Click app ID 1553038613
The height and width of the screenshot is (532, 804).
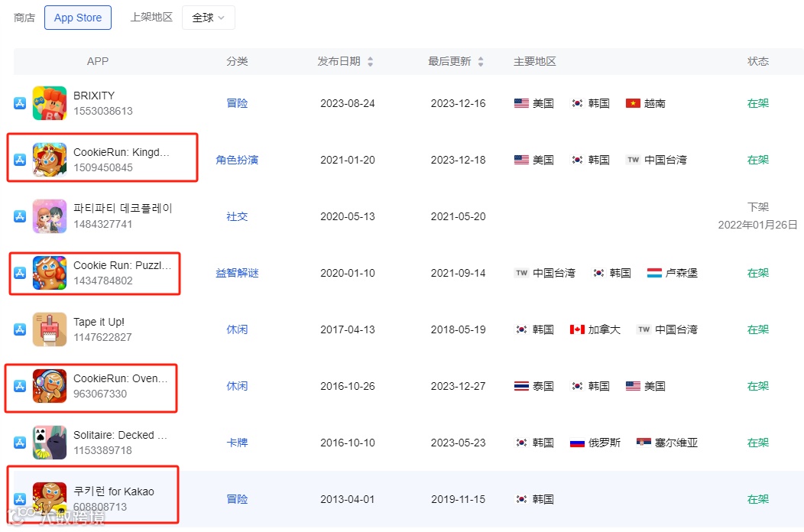click(x=103, y=111)
